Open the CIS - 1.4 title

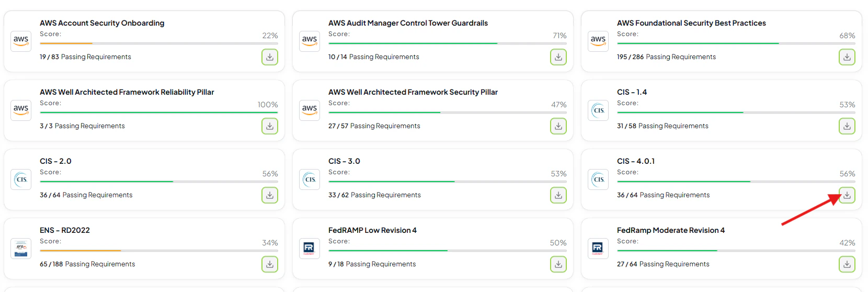(x=632, y=92)
